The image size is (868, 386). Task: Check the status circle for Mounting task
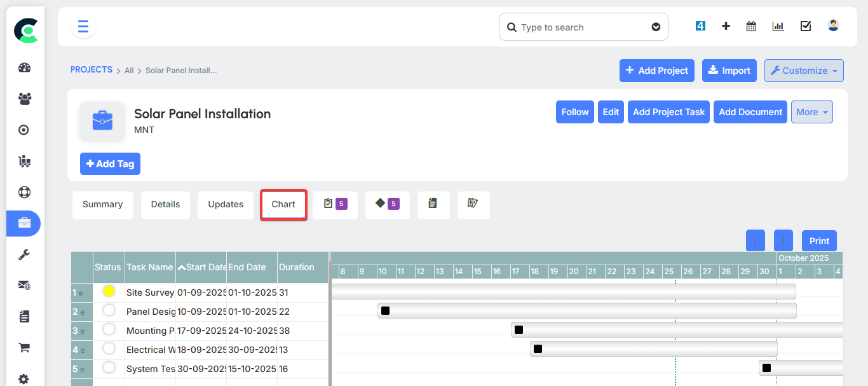point(109,329)
